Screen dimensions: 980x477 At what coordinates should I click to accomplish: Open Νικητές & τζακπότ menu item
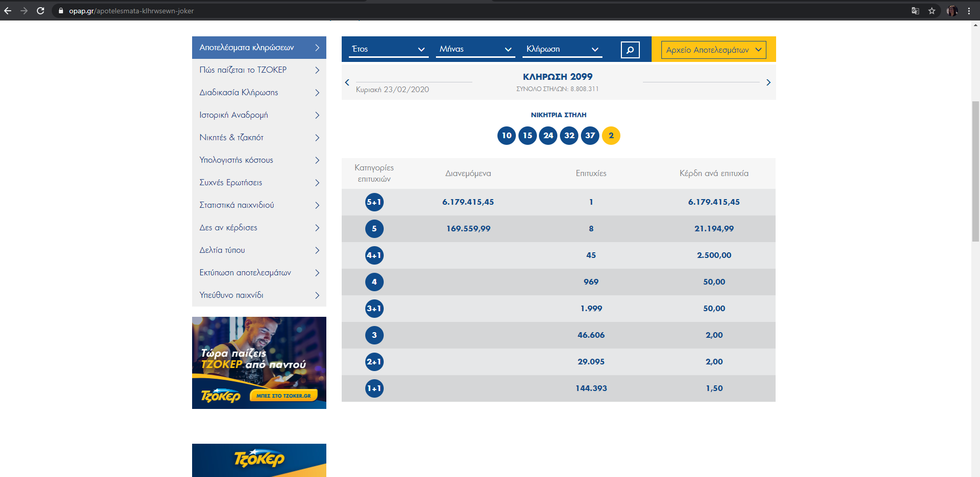click(x=259, y=138)
